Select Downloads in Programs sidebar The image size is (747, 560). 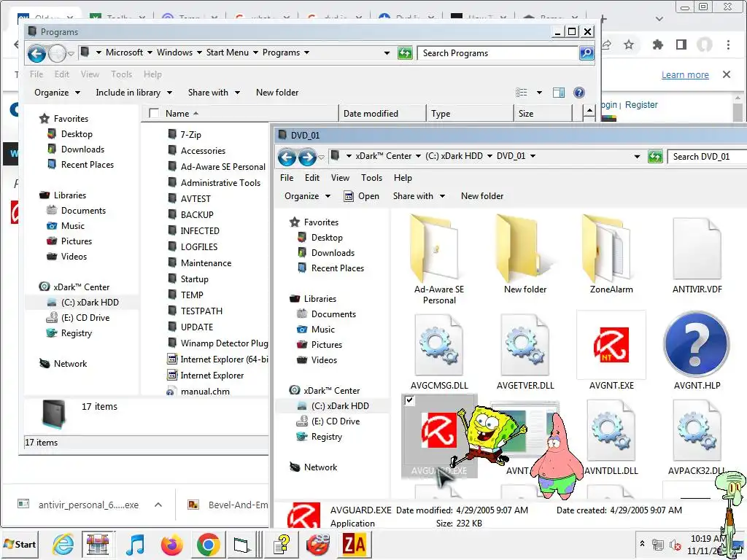[x=82, y=149]
